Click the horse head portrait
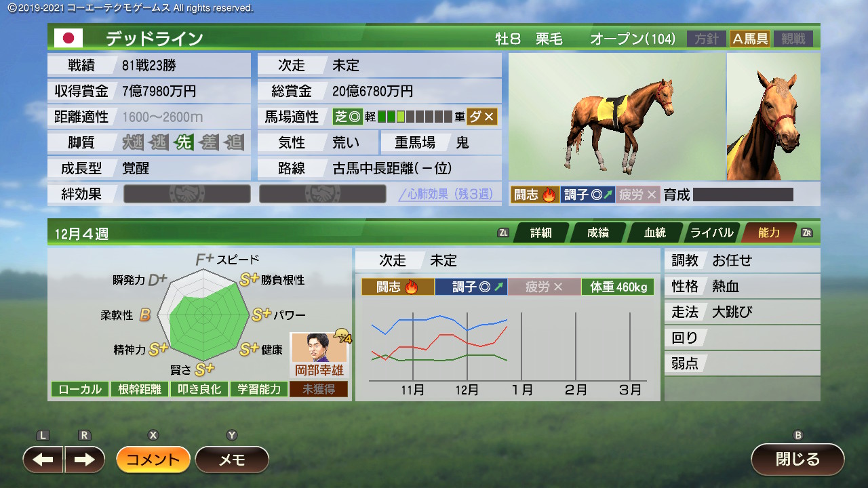Viewport: 868px width, 488px height. 773,117
